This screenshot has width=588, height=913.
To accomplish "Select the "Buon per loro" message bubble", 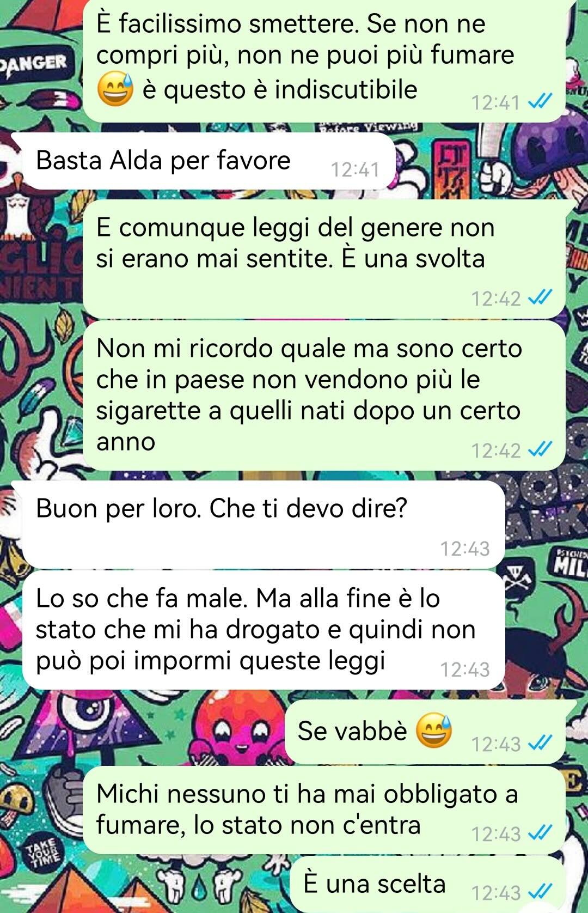I will [264, 525].
